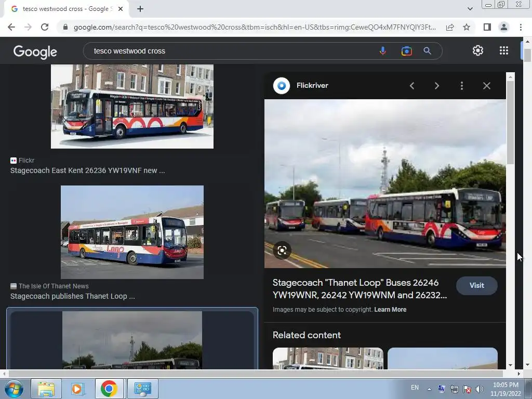Open the Learn More copyright link
This screenshot has height=399, width=532.
pos(390,310)
